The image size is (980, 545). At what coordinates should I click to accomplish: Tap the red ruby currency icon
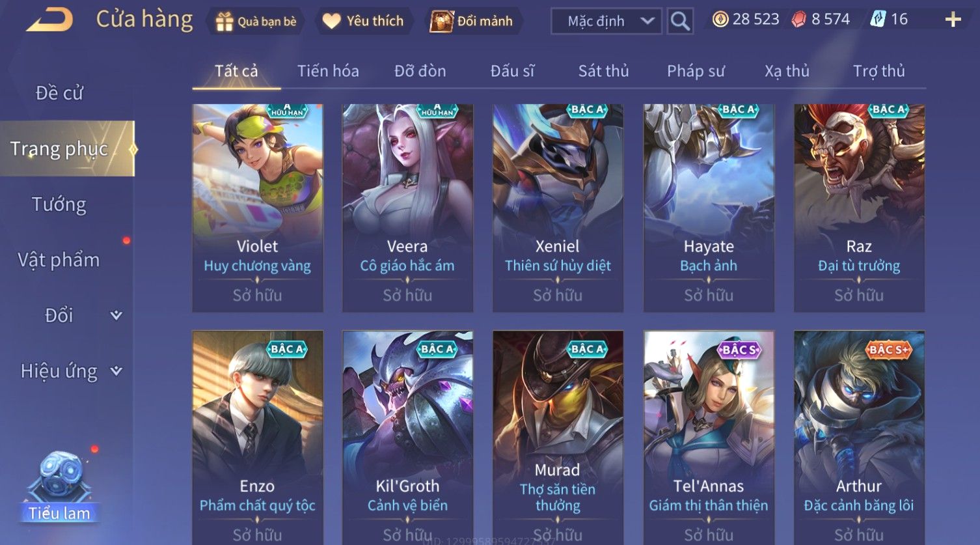pos(798,20)
